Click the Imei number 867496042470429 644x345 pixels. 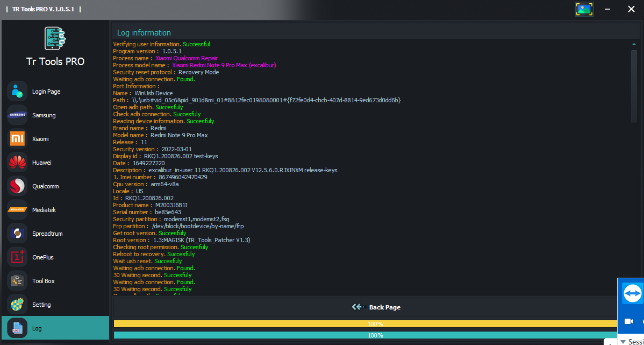point(184,177)
